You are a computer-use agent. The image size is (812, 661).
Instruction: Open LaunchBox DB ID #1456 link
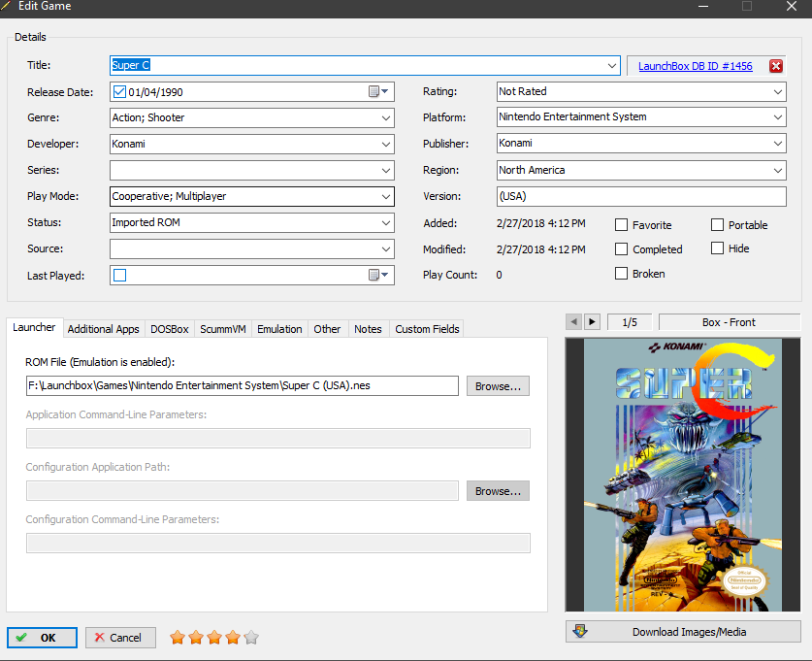[695, 66]
